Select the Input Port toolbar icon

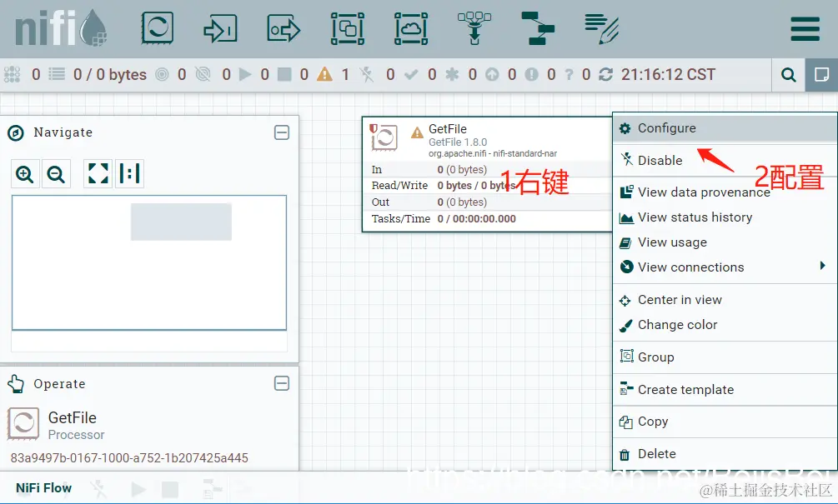(x=220, y=29)
